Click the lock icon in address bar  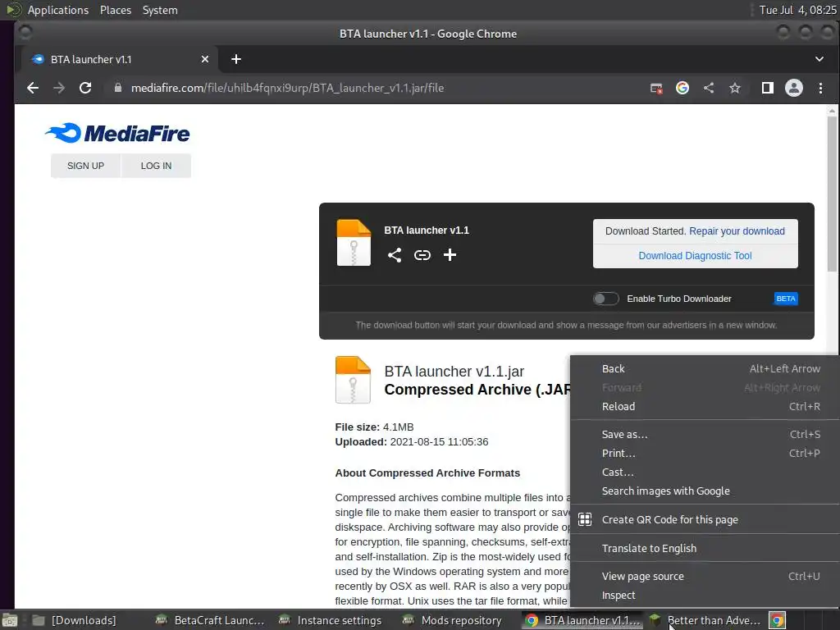118,88
